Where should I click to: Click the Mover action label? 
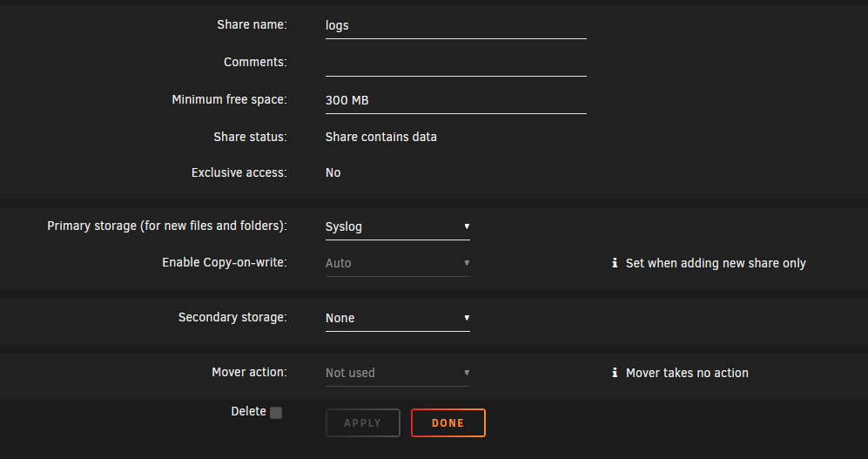249,372
